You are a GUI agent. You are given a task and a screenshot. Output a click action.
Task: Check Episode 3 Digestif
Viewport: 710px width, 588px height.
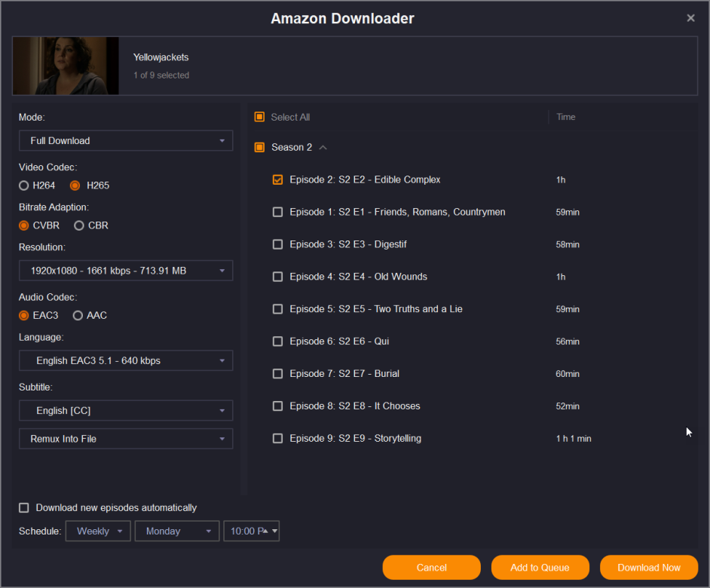[x=277, y=244]
